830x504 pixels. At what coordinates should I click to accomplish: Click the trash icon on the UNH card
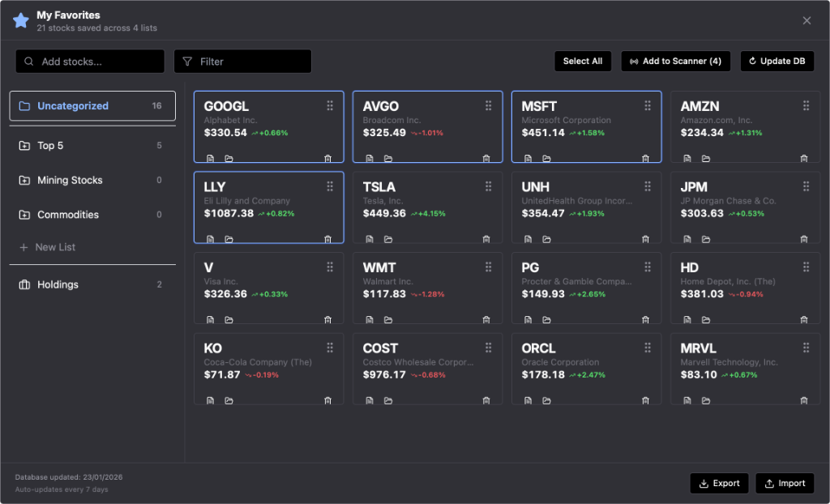pos(645,239)
